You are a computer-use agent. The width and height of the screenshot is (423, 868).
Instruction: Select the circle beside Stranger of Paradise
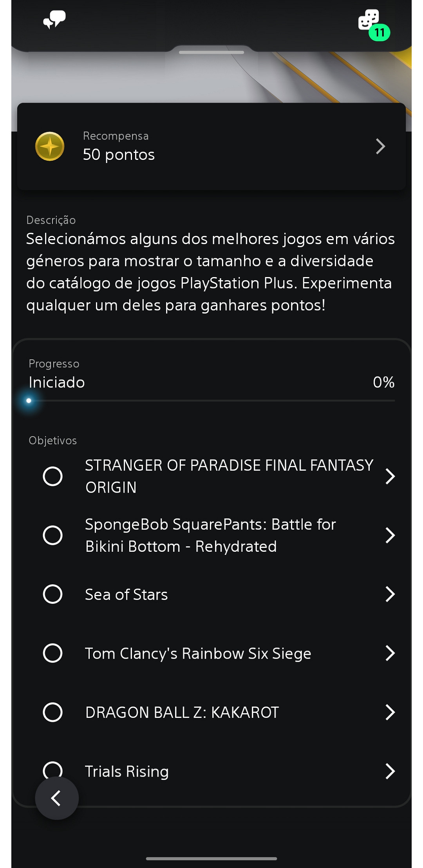[x=52, y=476]
